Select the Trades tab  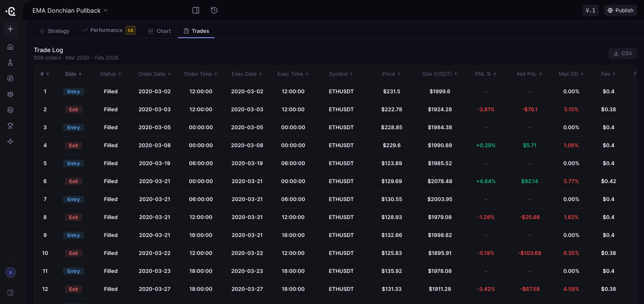pyautogui.click(x=196, y=31)
